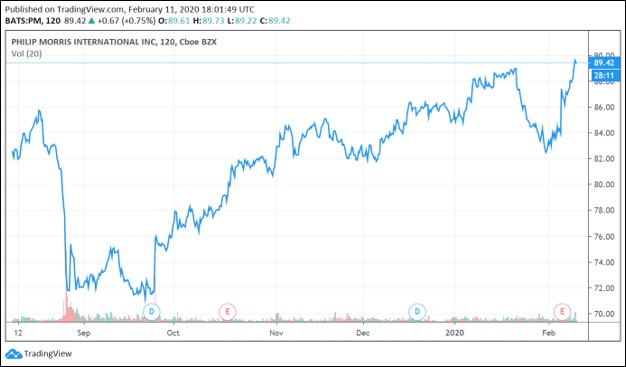Image resolution: width=626 pixels, height=367 pixels.
Task: Click the 'Feb' time axis label
Action: (x=549, y=333)
